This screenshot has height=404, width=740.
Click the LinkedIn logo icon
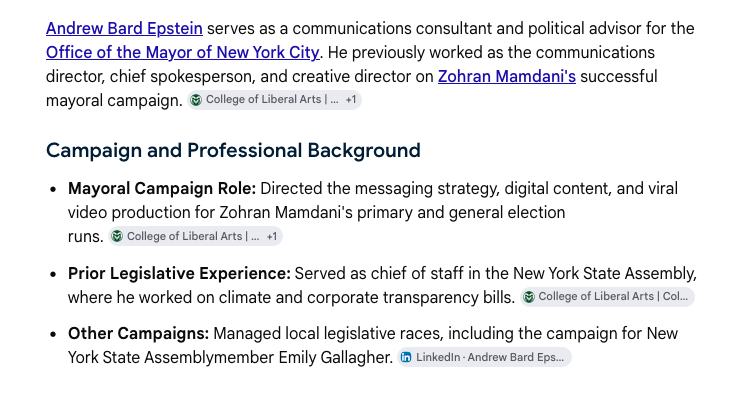(x=406, y=357)
